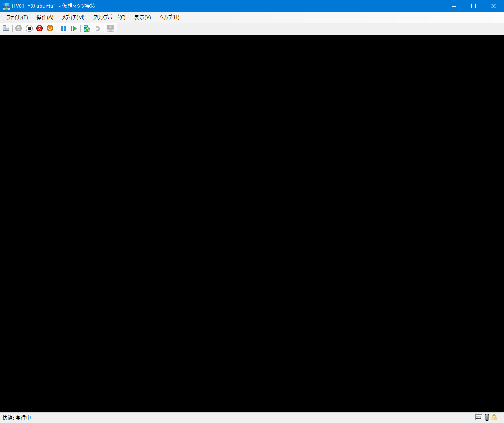Create a checkpoint of ubuntu1
Screen dimensions: 504x423
tap(86, 28)
